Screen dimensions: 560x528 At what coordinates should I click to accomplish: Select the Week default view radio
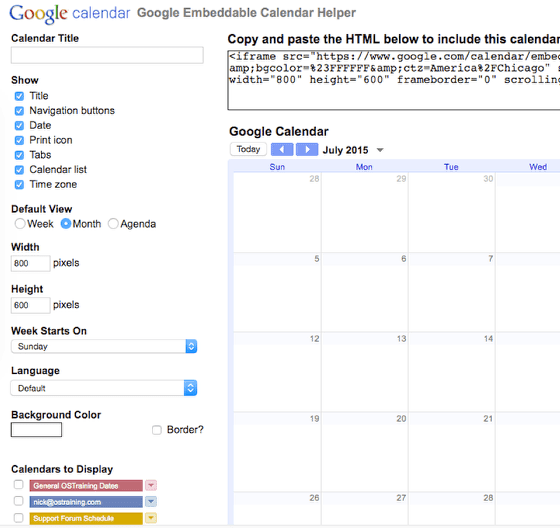(x=20, y=224)
